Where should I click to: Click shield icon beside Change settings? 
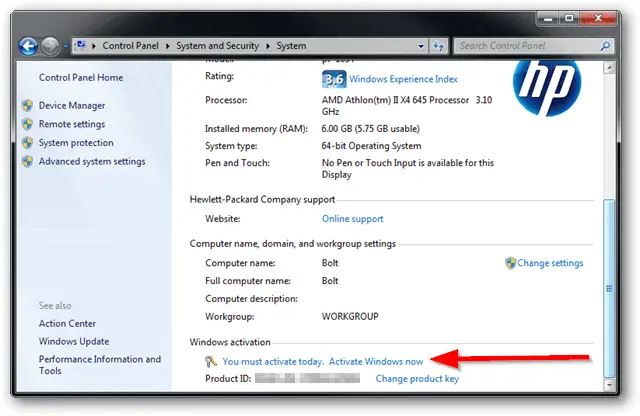[510, 263]
